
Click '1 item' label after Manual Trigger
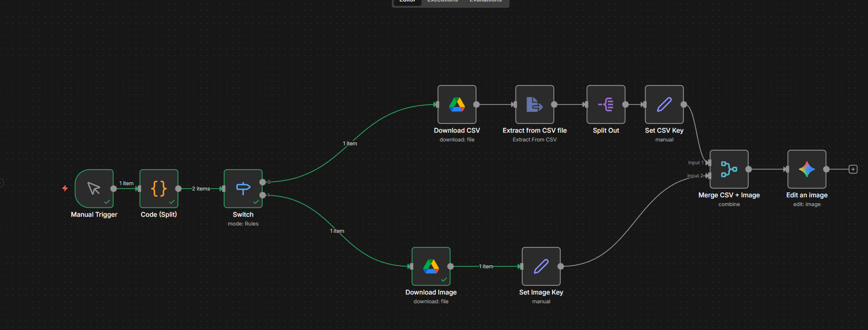point(126,183)
